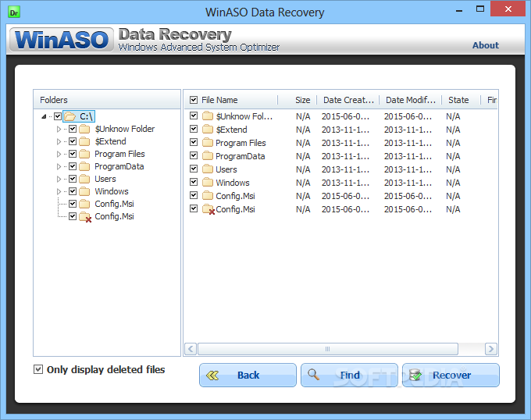
Task: Minimize the WinASO Data Recovery window
Action: (x=459, y=10)
